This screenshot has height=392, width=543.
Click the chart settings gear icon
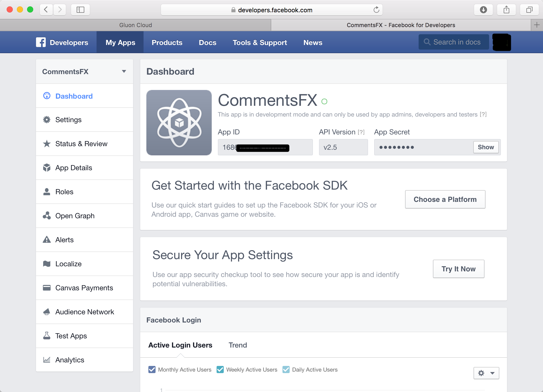481,373
